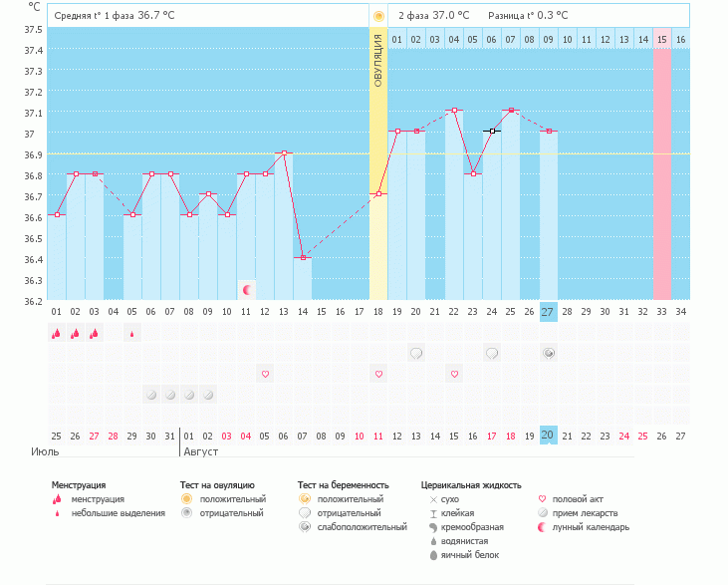728x585 pixels.
Task: Select the negative pregnancy test icon on day 20
Action: tap(416, 353)
